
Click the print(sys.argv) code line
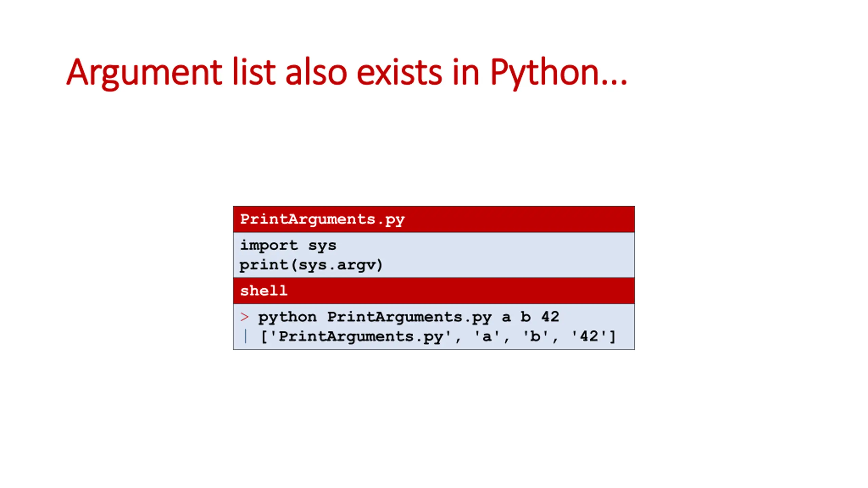(311, 265)
